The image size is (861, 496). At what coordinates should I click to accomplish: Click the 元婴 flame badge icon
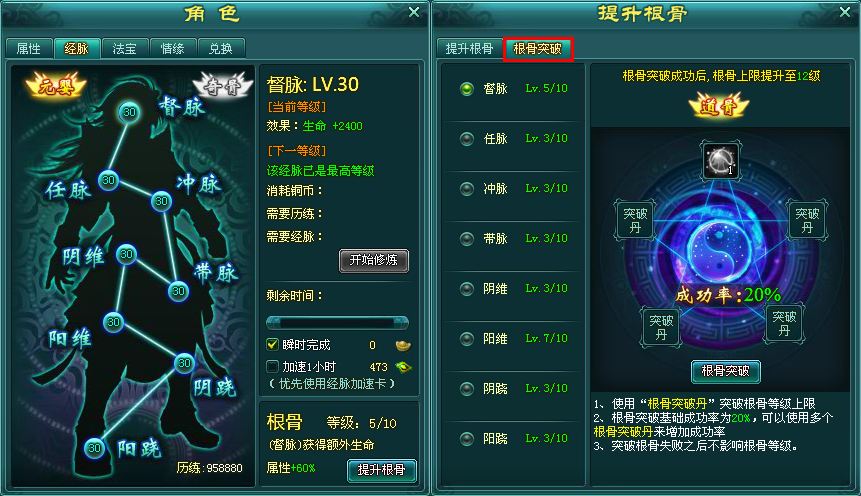[55, 85]
